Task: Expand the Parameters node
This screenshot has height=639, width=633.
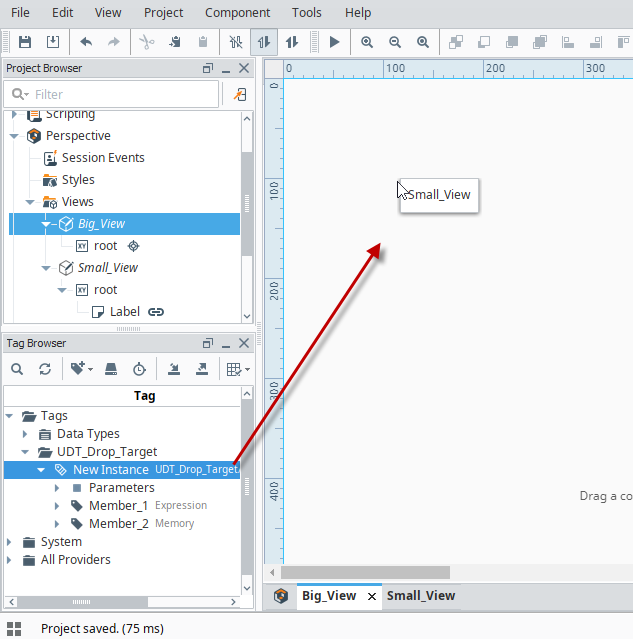Action: pos(57,488)
